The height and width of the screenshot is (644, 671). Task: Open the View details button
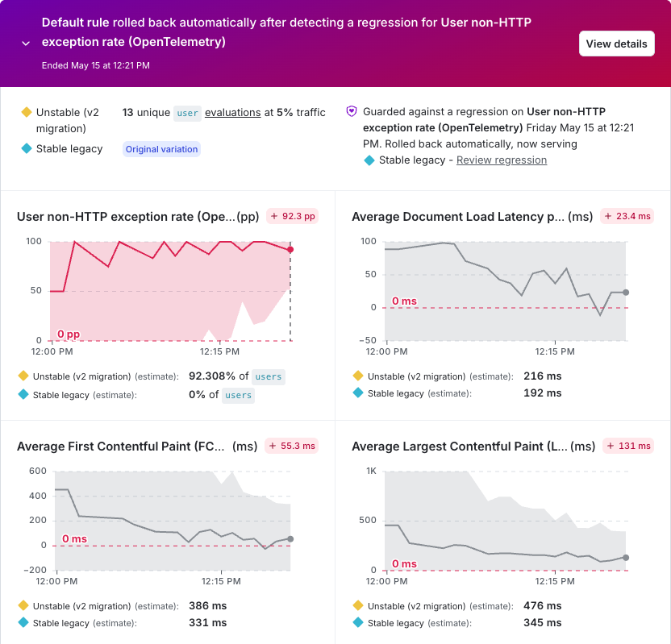(x=616, y=44)
